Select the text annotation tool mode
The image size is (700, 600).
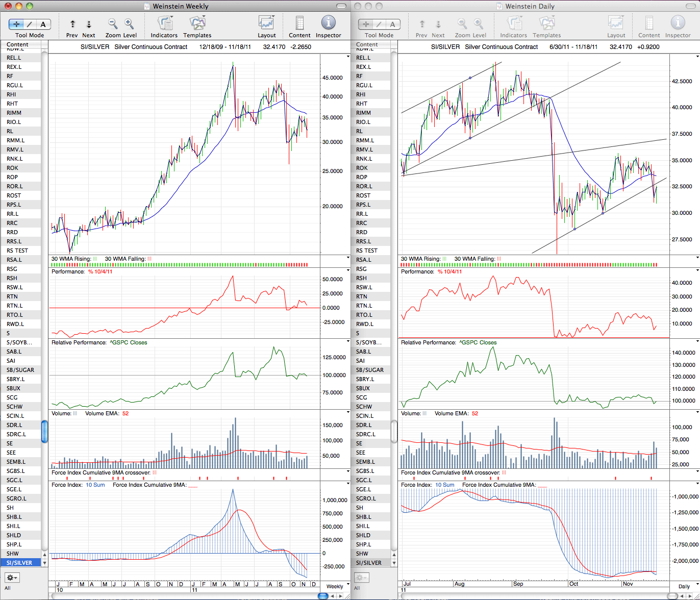43,24
